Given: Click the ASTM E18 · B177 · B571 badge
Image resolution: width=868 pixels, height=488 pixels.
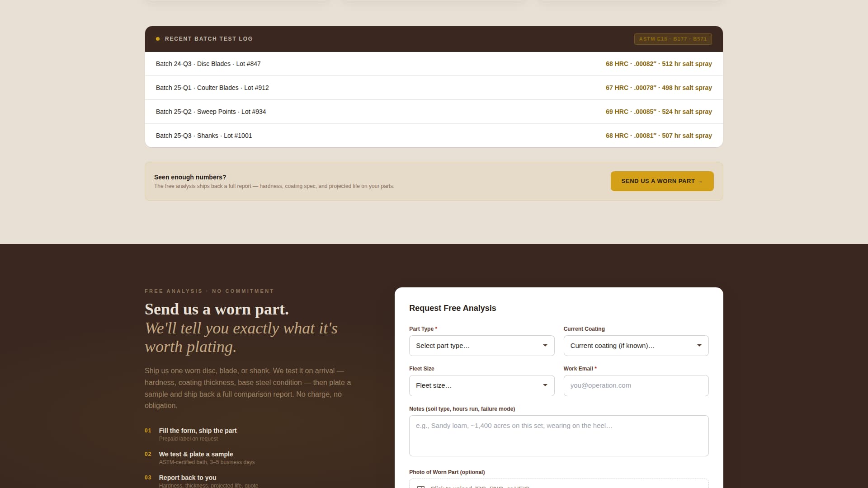Looking at the screenshot, I should (673, 39).
